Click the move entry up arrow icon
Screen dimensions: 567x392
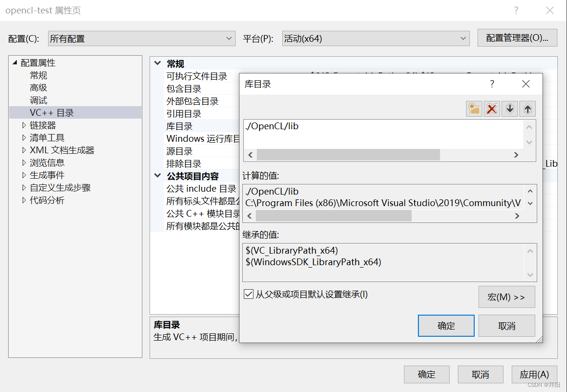[527, 109]
